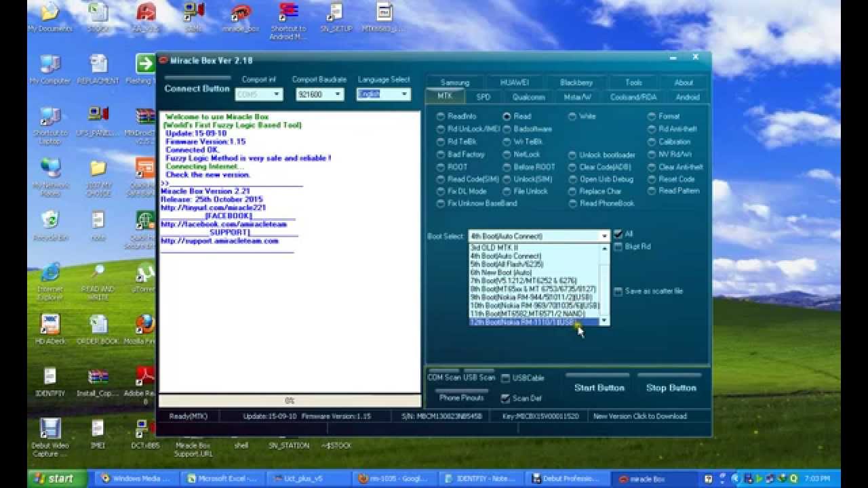This screenshot has width=868, height=488.
Task: Open the DCTxBB5 desktop shortcut
Action: pos(144,434)
